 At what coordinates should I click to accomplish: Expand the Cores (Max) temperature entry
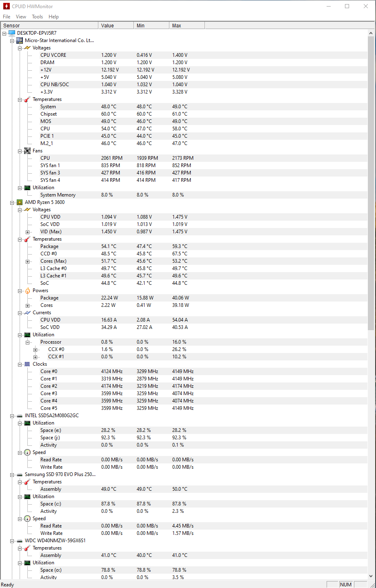pos(27,262)
